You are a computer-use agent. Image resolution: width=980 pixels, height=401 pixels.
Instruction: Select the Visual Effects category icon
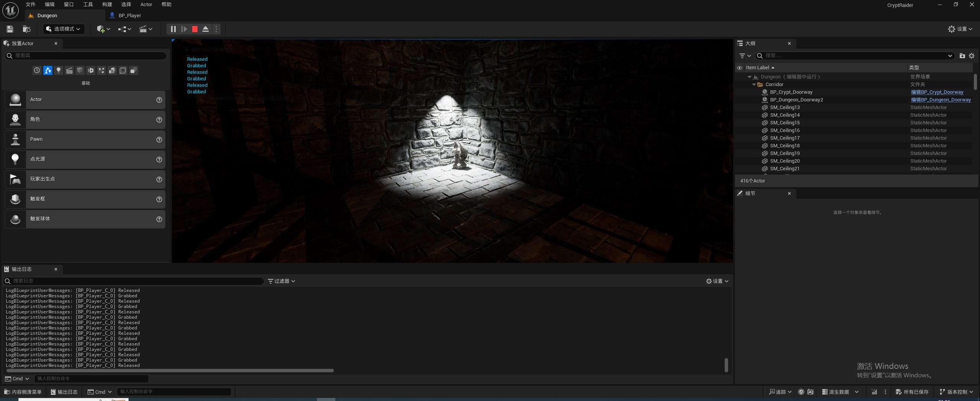[101, 70]
